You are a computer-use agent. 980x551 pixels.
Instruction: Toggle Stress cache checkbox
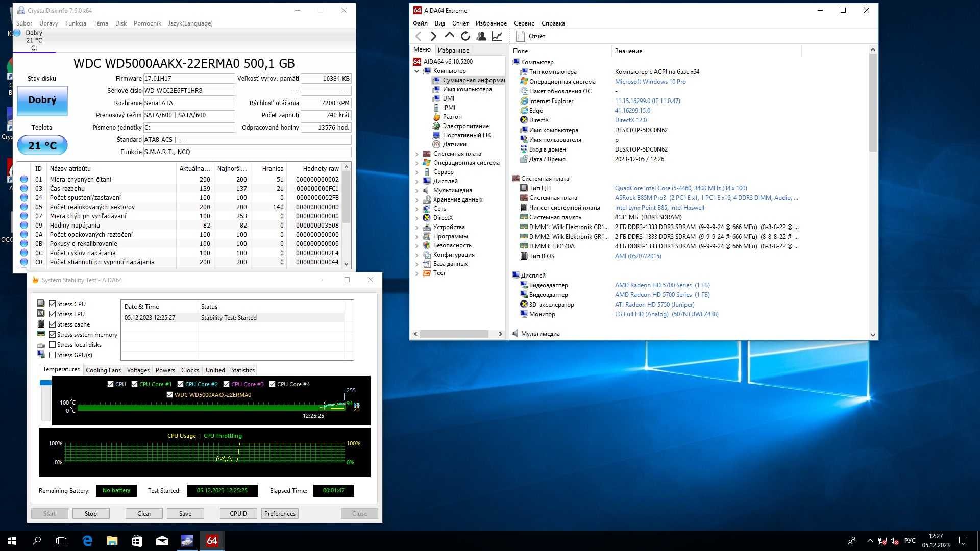coord(52,324)
